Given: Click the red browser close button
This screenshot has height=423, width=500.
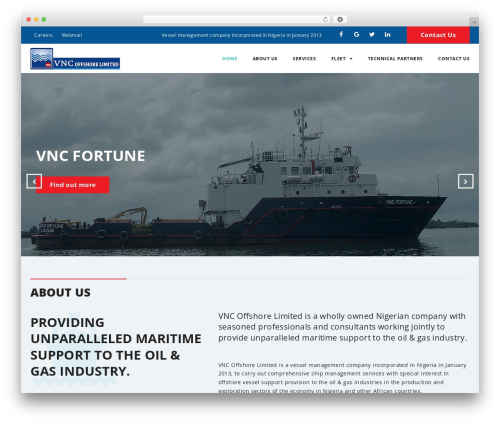Looking at the screenshot, I should pos(29,19).
